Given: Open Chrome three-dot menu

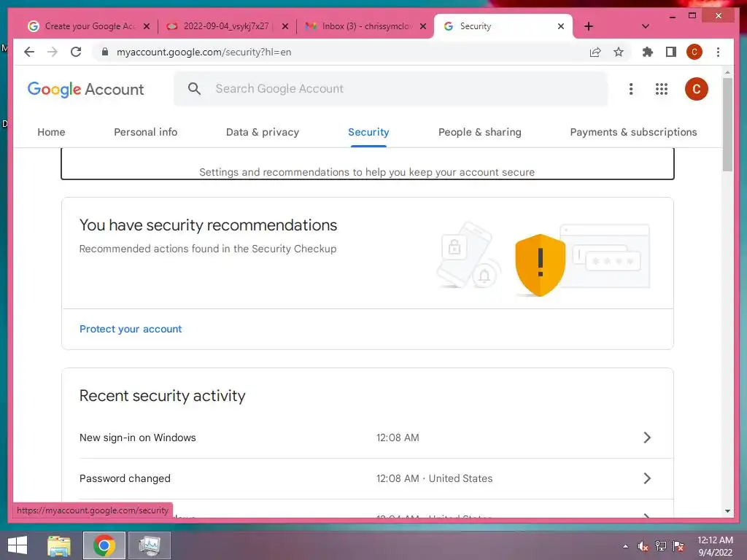Looking at the screenshot, I should (718, 52).
